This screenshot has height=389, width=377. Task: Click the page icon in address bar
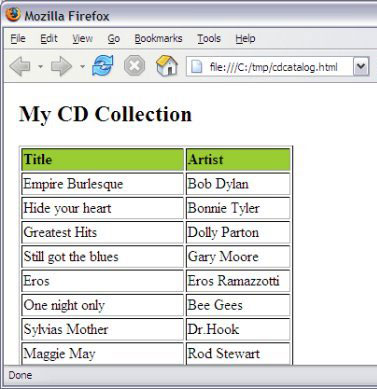pos(196,67)
